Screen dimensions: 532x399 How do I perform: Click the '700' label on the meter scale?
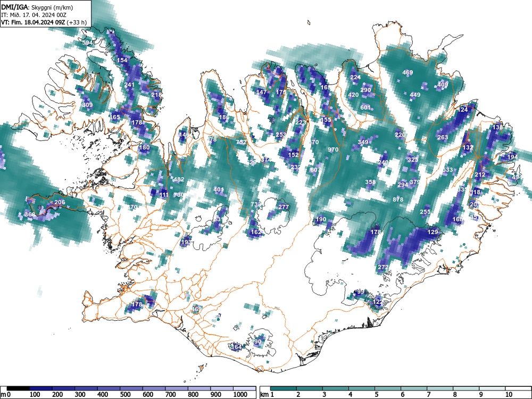(170, 395)
